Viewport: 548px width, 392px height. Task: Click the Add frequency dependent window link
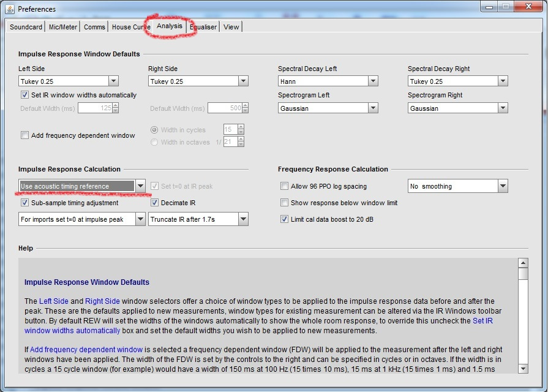pyautogui.click(x=86, y=349)
